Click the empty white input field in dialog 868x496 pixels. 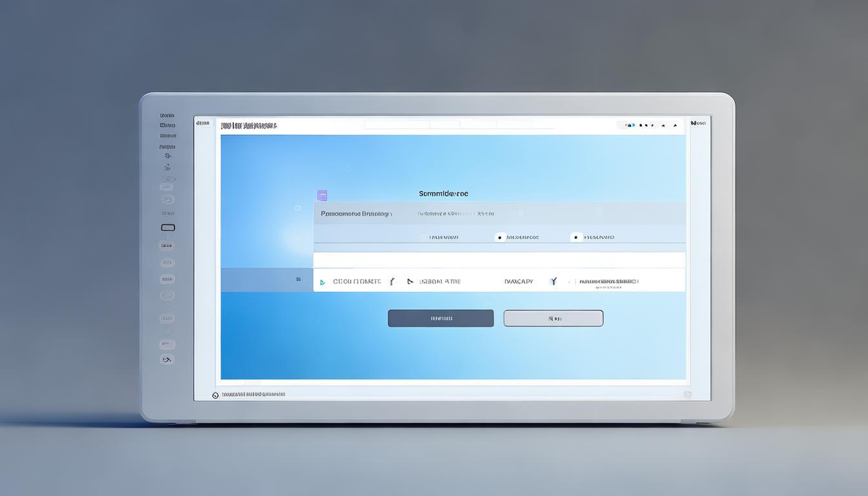[499, 260]
